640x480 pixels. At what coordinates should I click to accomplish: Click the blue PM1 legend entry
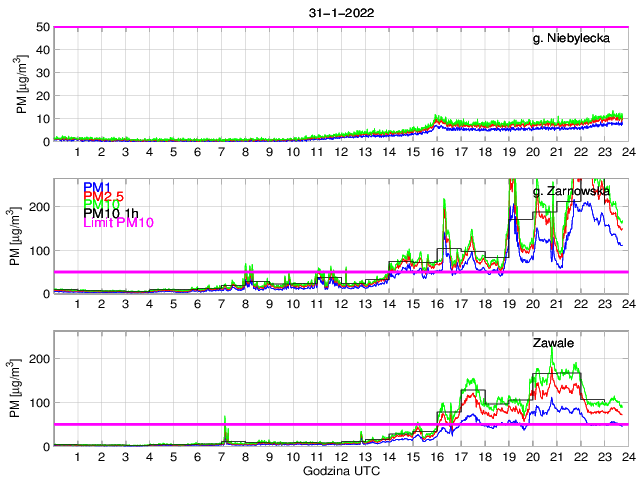pos(96,186)
